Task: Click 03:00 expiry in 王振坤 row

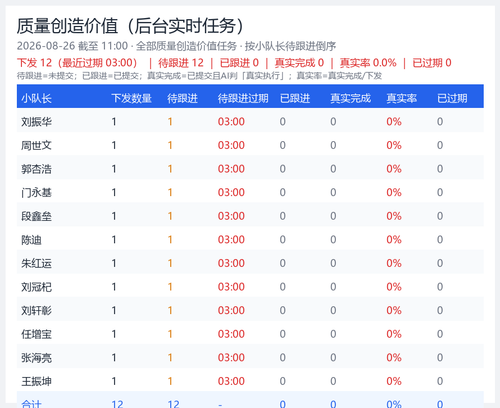Action: [x=231, y=381]
